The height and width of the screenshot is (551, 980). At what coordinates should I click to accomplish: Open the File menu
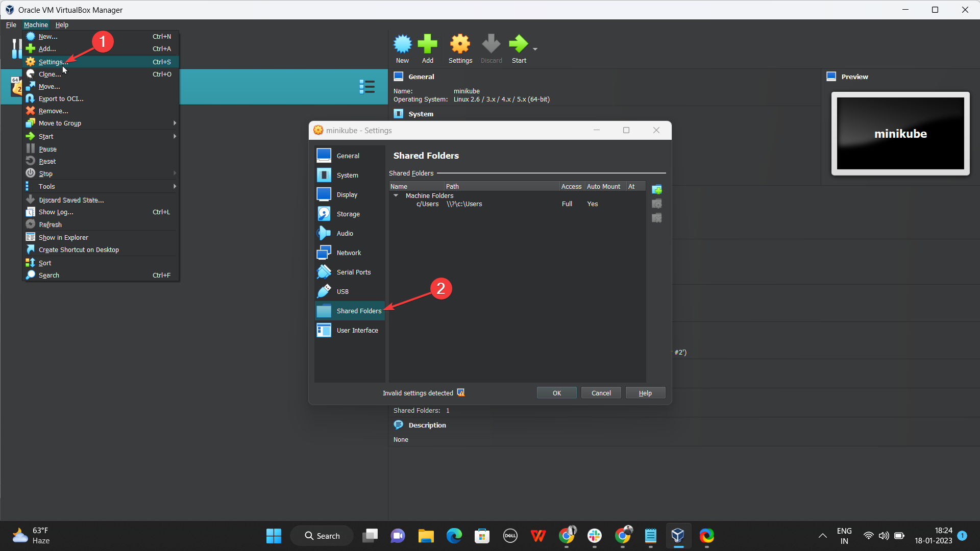pos(11,24)
